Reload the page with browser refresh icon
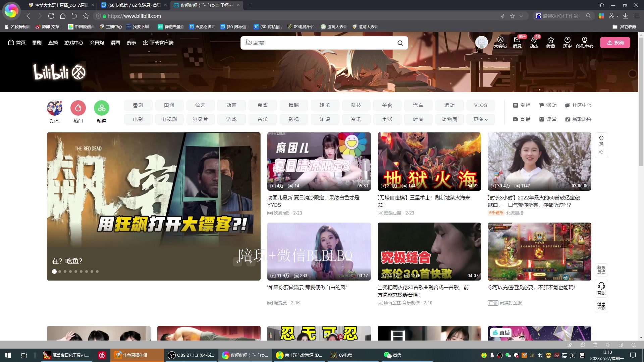 click(51, 16)
